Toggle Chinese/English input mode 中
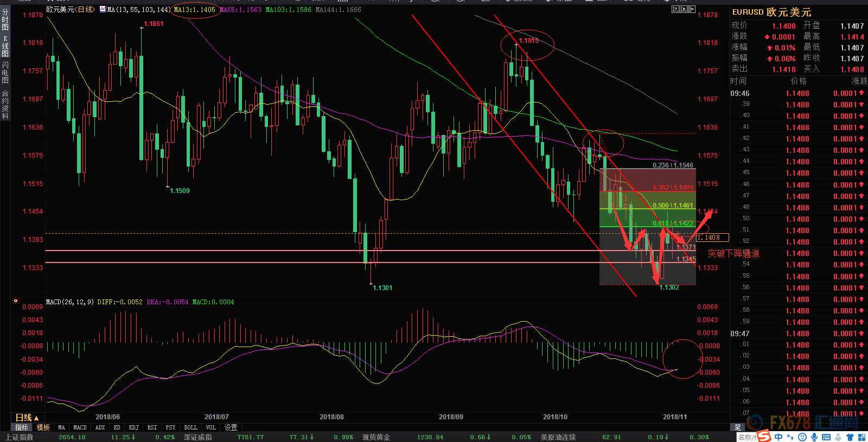868x442 pixels. pos(778,437)
